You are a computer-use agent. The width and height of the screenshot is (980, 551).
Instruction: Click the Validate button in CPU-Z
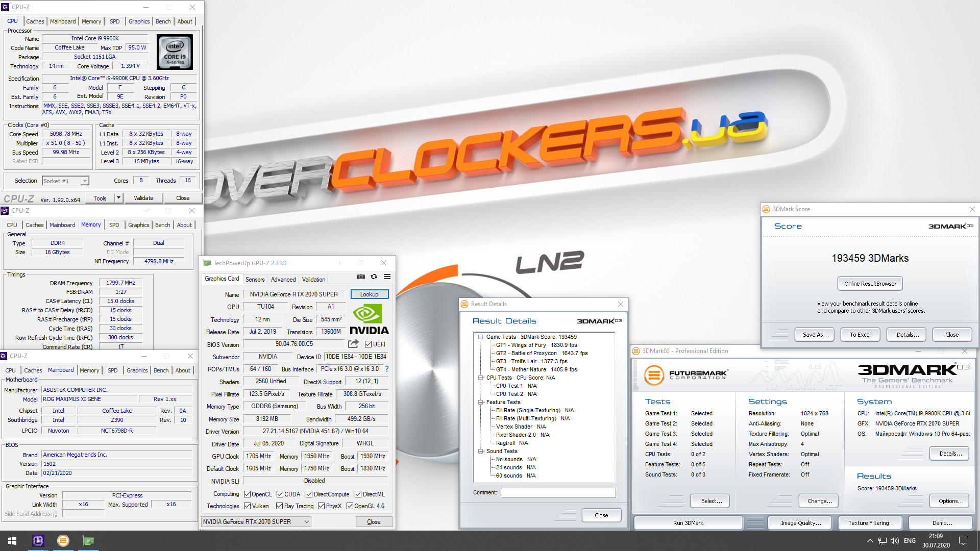(143, 198)
